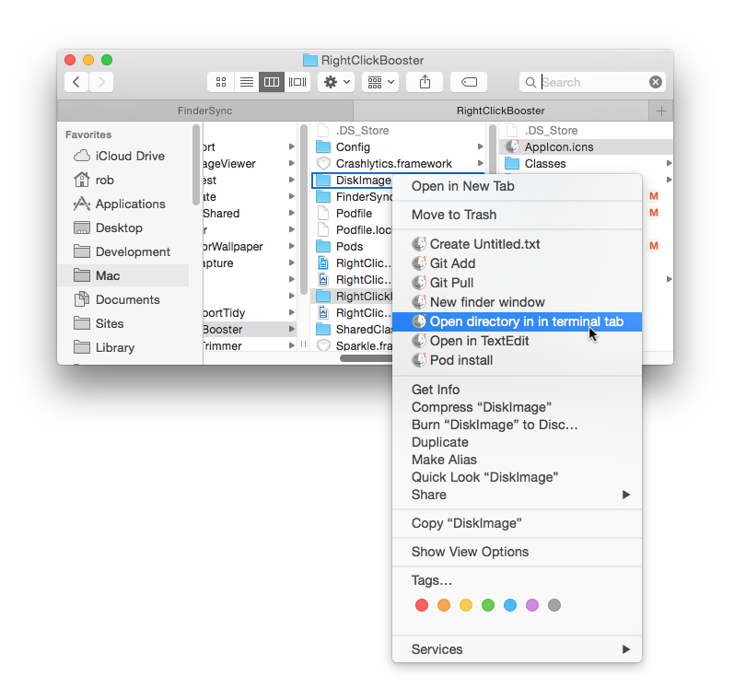The height and width of the screenshot is (700, 734).
Task: Run Git Pull from context menu
Action: point(517,283)
